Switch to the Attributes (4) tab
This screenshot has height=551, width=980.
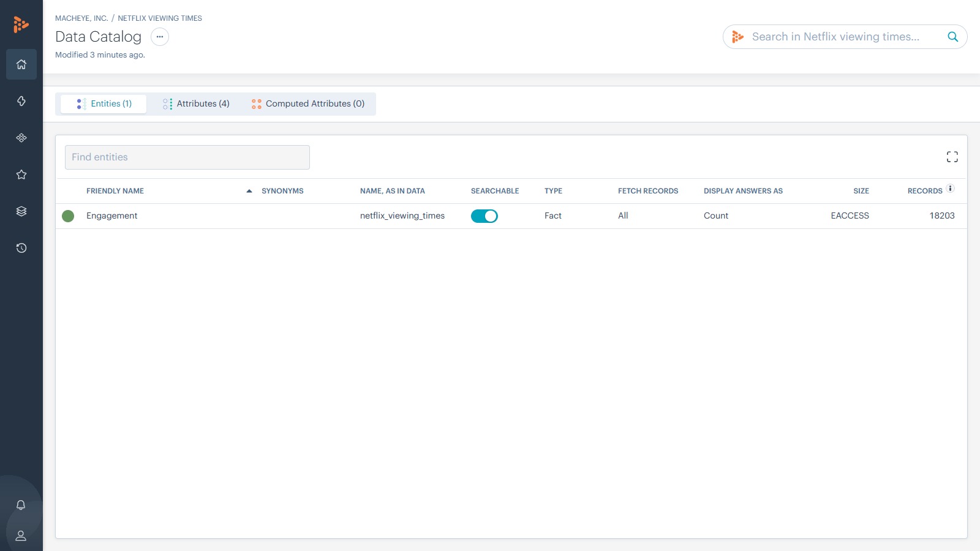click(x=196, y=104)
